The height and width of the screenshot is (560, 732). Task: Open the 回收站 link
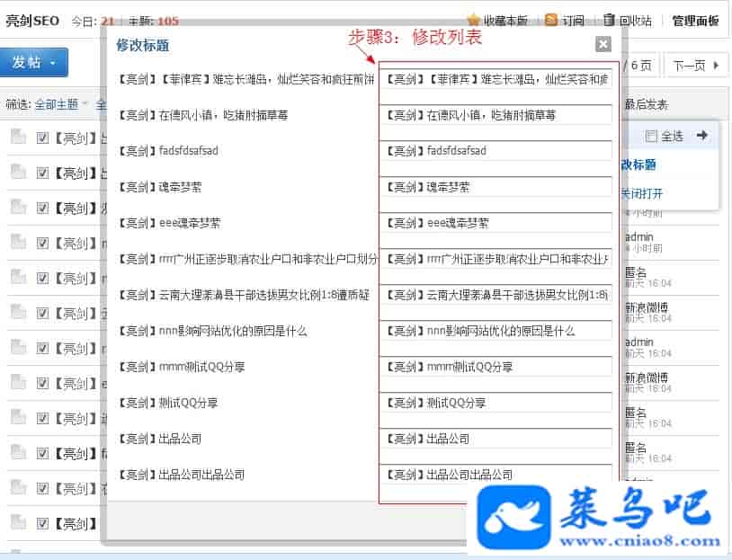click(635, 21)
